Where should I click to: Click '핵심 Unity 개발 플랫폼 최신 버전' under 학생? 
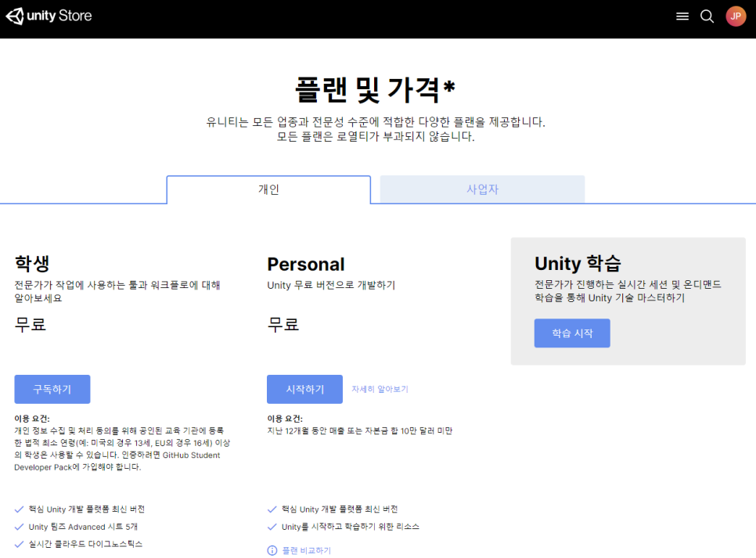[x=86, y=509]
